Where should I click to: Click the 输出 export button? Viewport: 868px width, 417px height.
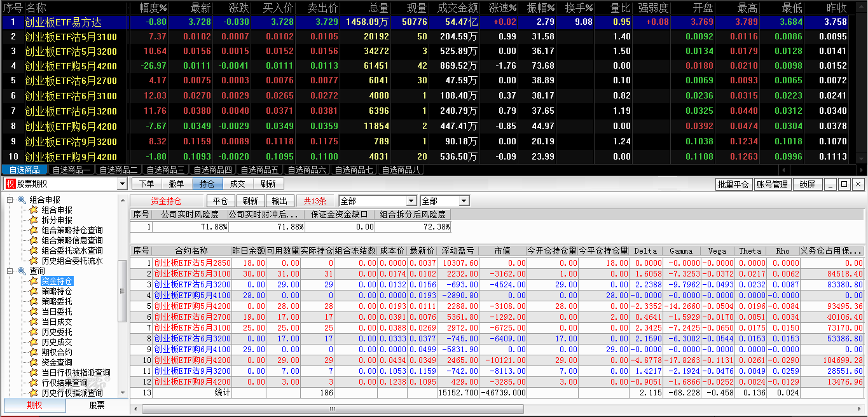click(x=279, y=201)
